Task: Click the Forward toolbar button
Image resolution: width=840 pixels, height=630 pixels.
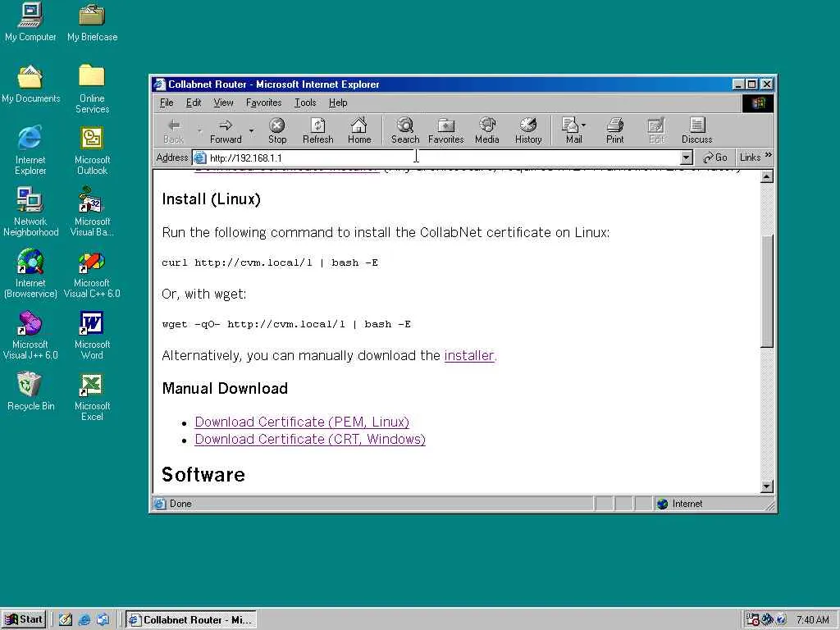Action: pos(226,131)
